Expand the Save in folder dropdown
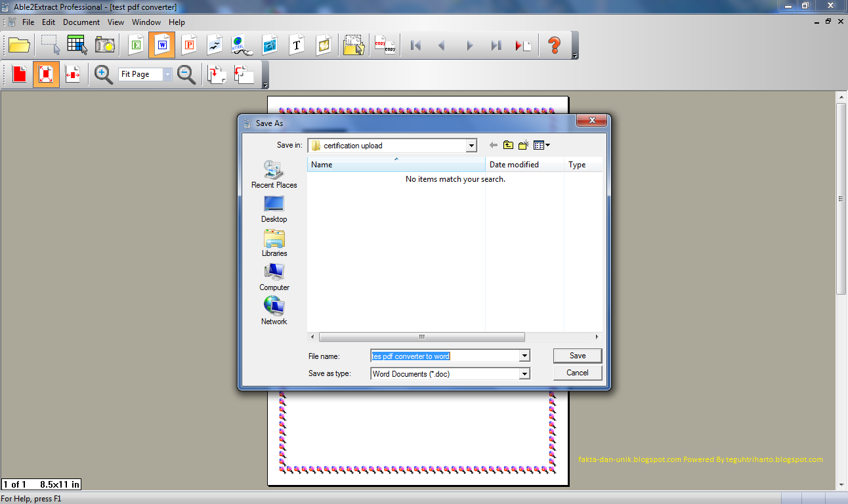Screen dimensions: 848x504 (471, 146)
